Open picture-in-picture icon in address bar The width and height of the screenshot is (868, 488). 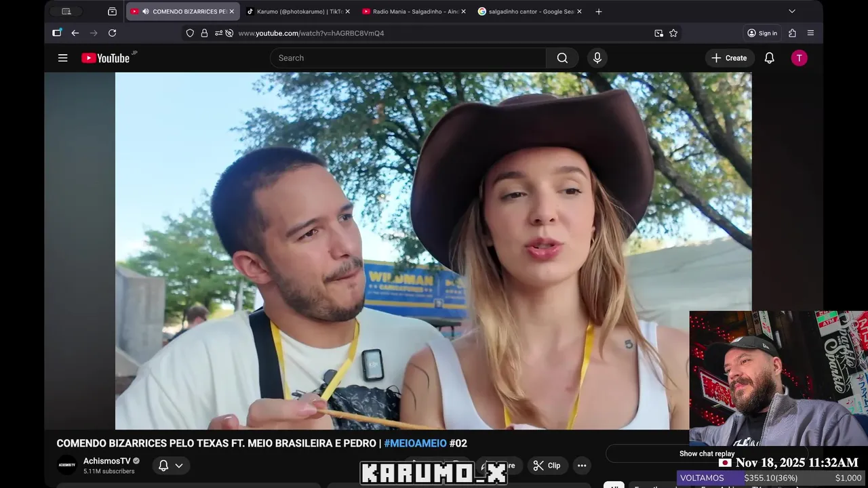(658, 33)
